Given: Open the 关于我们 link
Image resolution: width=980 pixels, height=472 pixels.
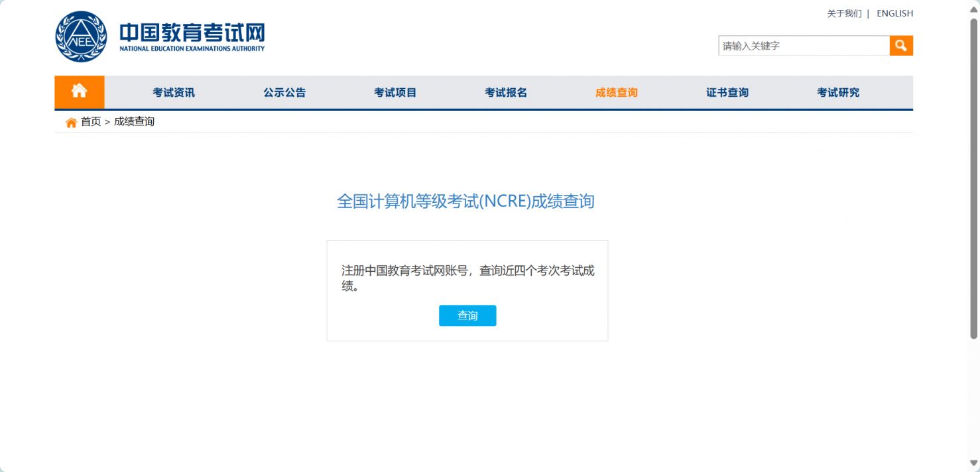Looking at the screenshot, I should pos(844,13).
